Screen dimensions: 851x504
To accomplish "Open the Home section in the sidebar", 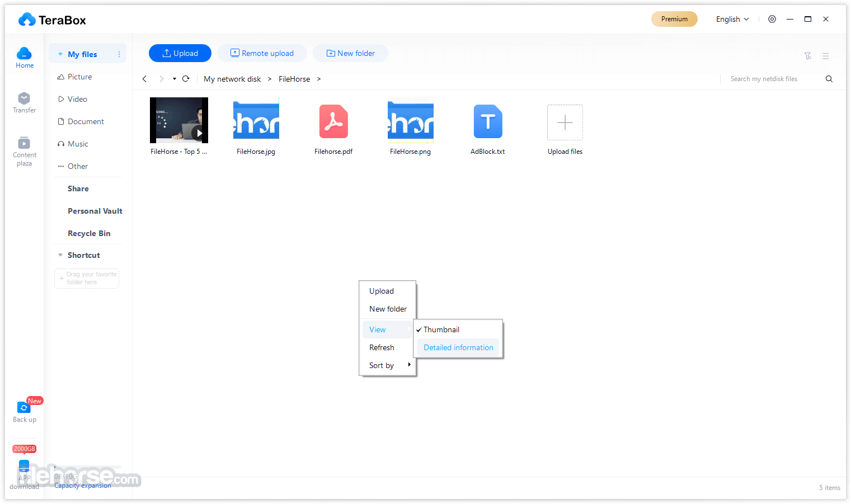I will 24,58.
